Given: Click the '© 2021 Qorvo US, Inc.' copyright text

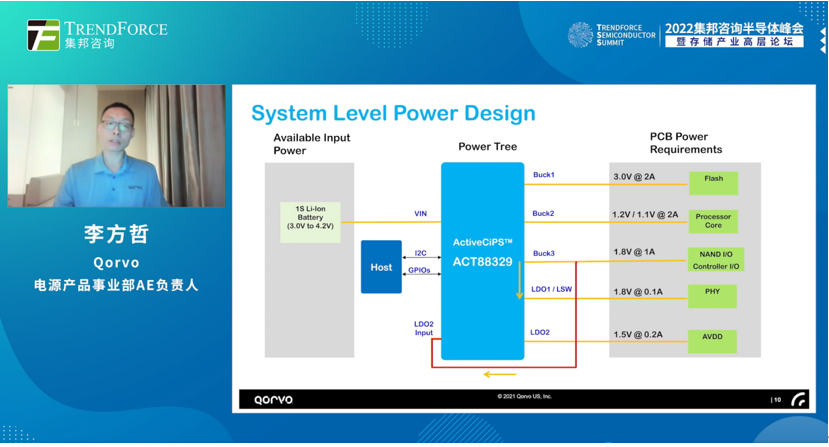Looking at the screenshot, I should (524, 396).
